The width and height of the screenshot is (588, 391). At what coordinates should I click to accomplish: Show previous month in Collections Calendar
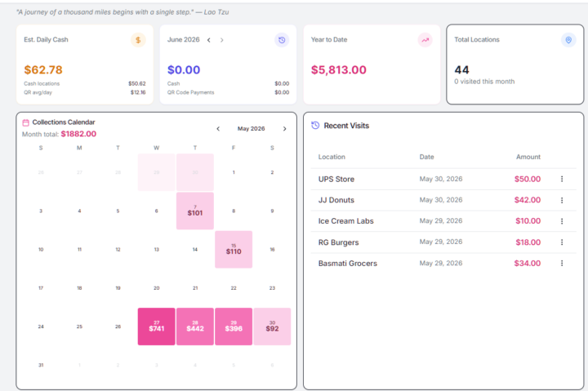coord(218,129)
